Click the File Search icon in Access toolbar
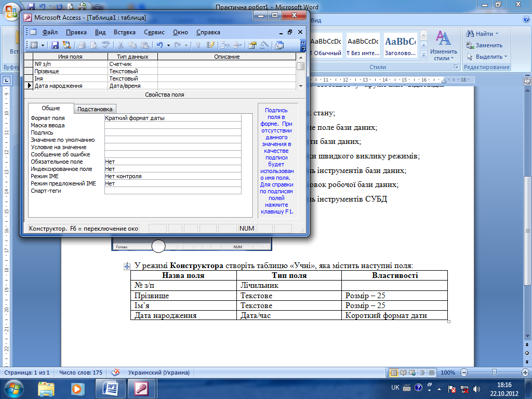Screen dimensions: 532x399 (66, 45)
